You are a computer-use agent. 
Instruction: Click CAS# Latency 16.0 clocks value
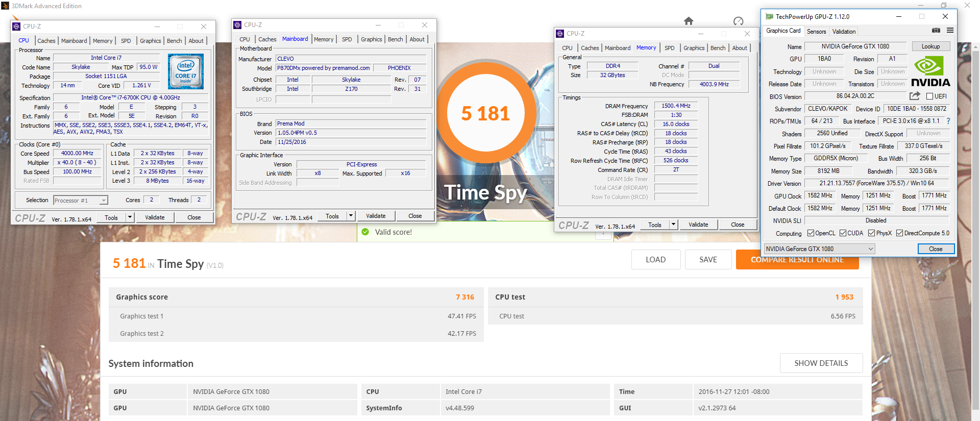[x=676, y=124]
